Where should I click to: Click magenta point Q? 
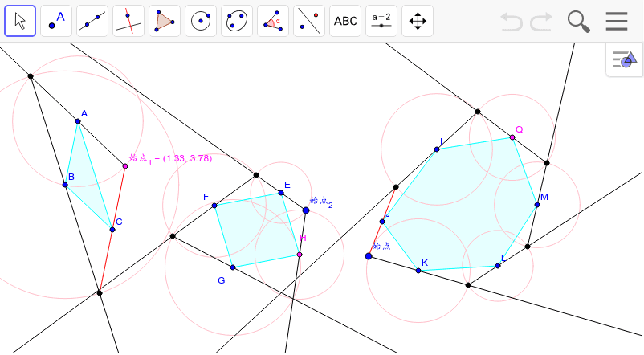coord(512,137)
